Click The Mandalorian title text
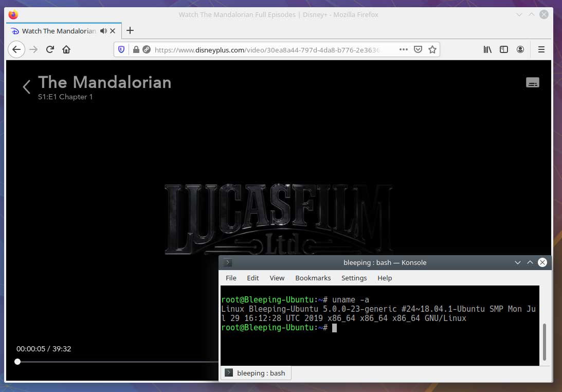This screenshot has width=562, height=392. coord(105,82)
